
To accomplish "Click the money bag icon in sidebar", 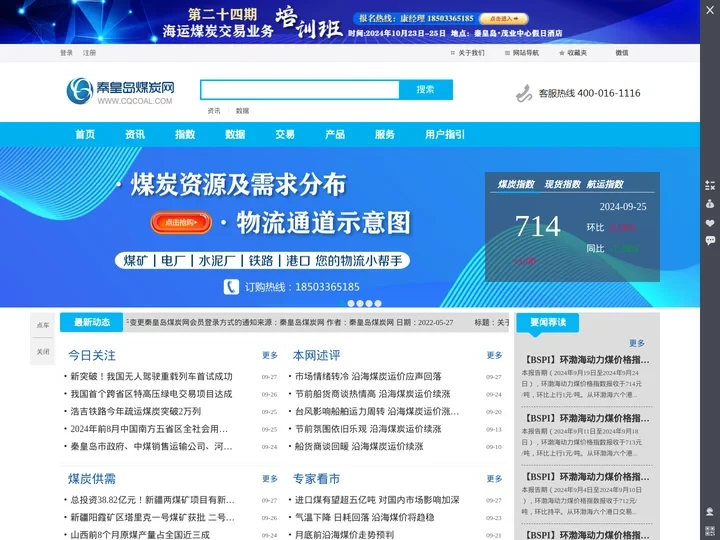I will (710, 204).
